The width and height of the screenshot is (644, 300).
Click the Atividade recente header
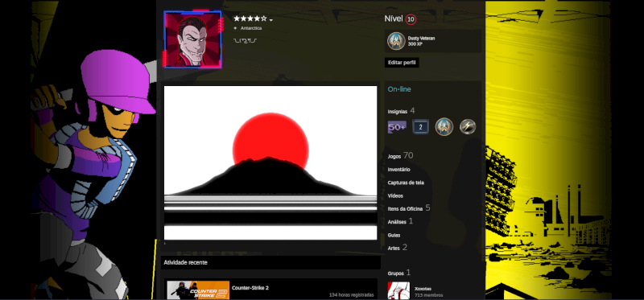186,263
